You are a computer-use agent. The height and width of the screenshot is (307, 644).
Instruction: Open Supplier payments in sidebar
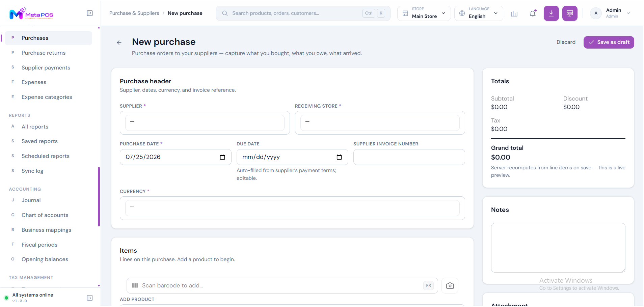tap(48, 68)
